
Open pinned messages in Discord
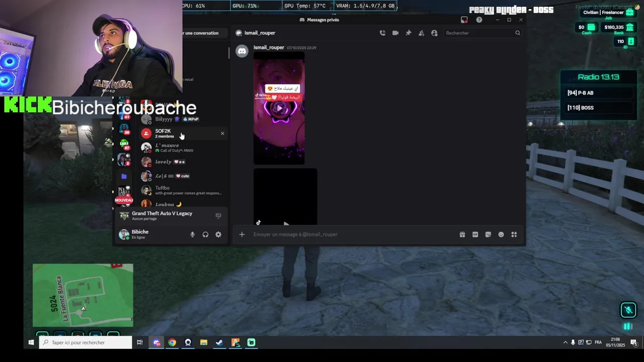pos(409,33)
